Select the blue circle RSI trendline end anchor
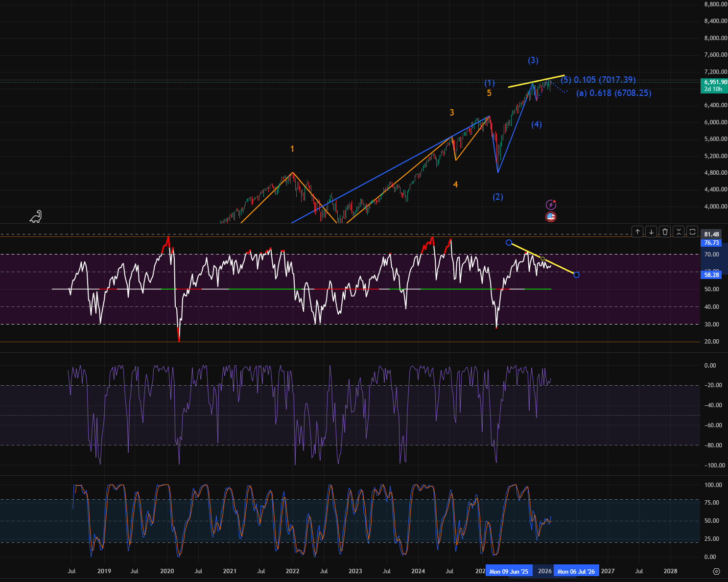728x582 pixels. tap(576, 275)
